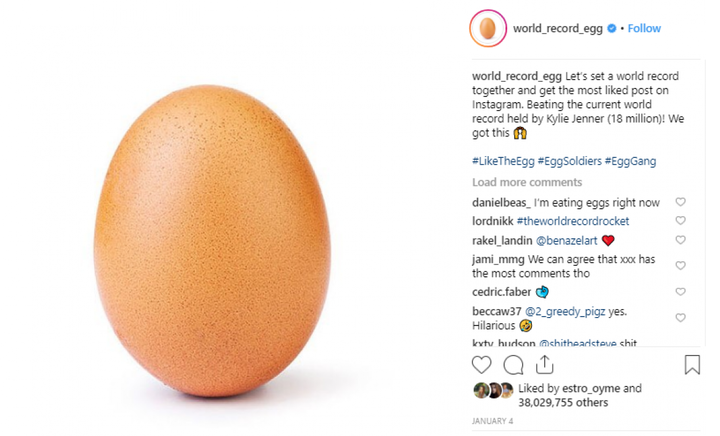720x436 pixels.
Task: Save post with the bookmark icon
Action: (692, 365)
